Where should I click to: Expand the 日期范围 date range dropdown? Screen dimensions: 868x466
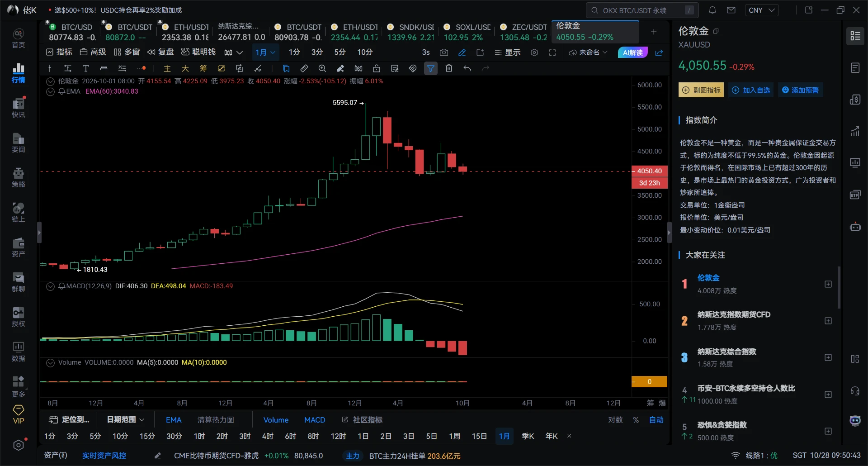[125, 420]
